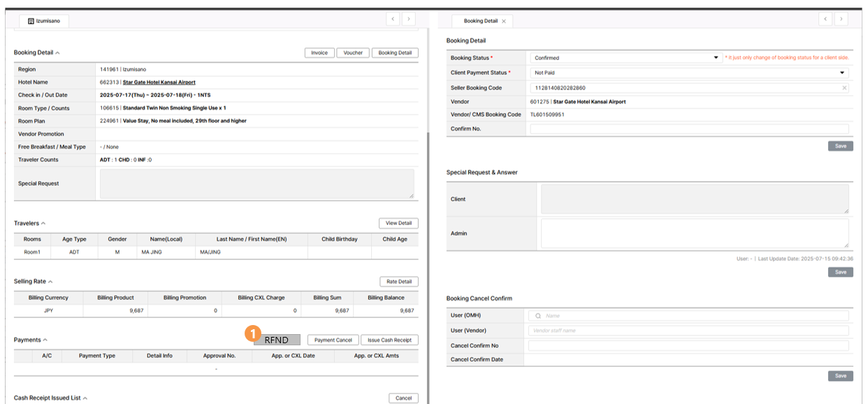The image size is (868, 404).
Task: Click the User (OMH) search icon
Action: coord(538,316)
